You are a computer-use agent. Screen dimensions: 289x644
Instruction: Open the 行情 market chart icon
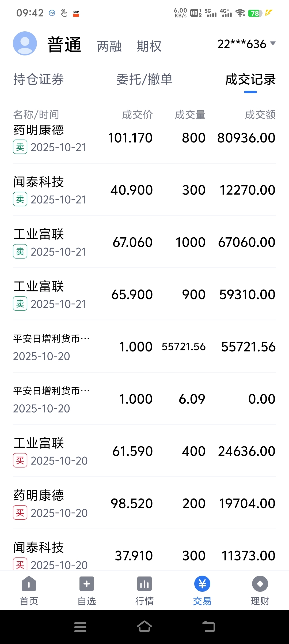point(144,583)
